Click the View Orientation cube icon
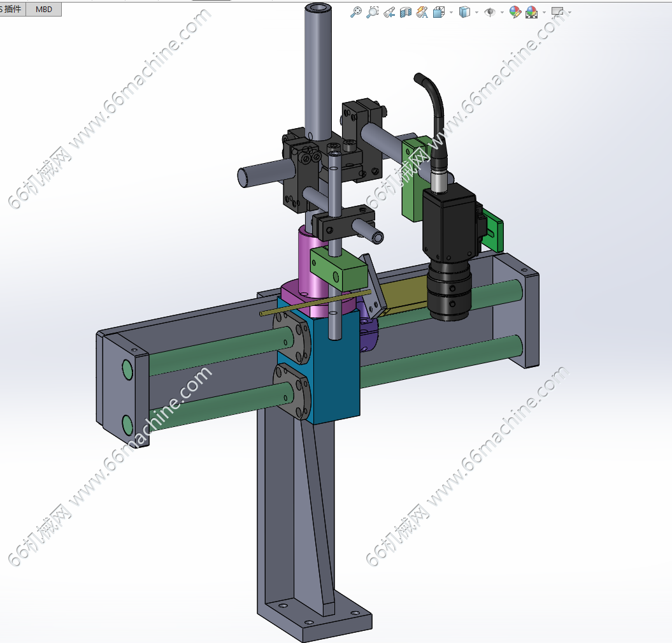The image size is (672, 643). (x=439, y=13)
